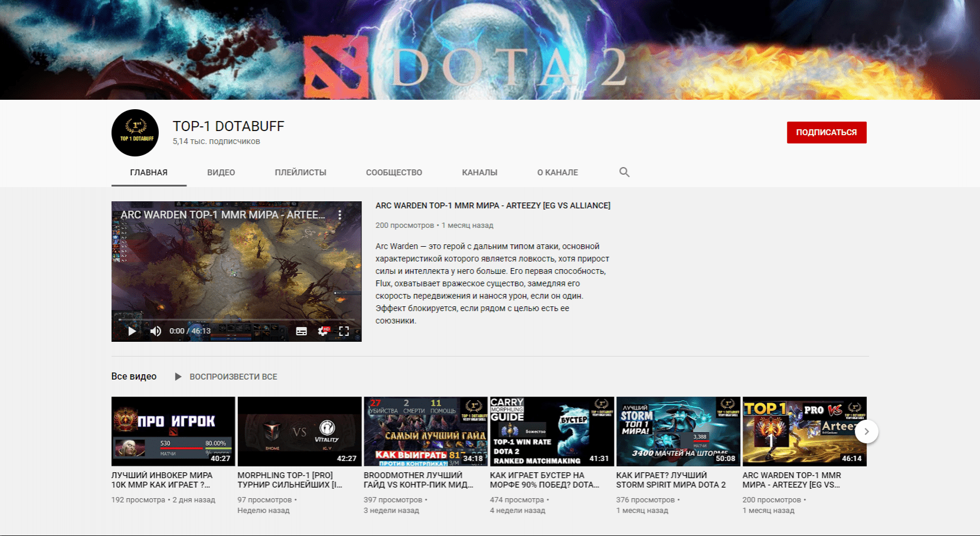This screenshot has height=536, width=980.
Task: Click the Storm Spirit ТОП 1 МИРА thumbnail
Action: [678, 432]
